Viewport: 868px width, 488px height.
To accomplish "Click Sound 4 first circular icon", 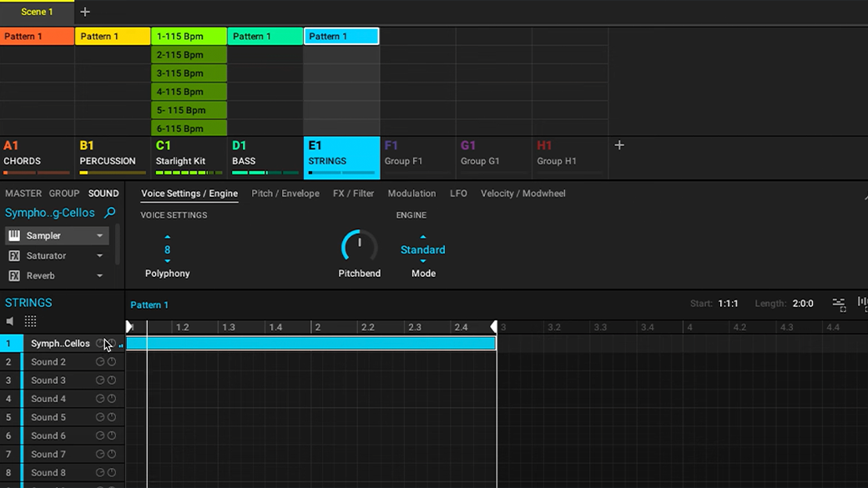I will pyautogui.click(x=100, y=399).
